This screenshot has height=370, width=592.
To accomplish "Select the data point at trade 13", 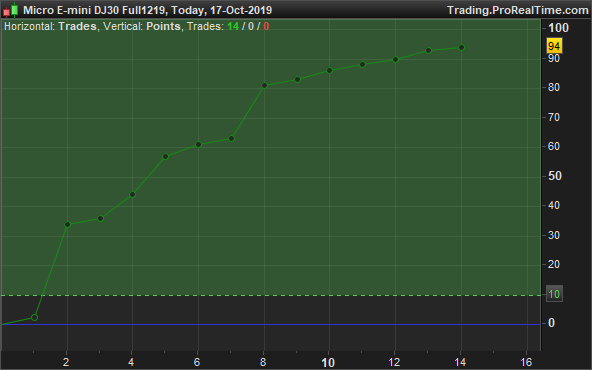I will pyautogui.click(x=429, y=51).
